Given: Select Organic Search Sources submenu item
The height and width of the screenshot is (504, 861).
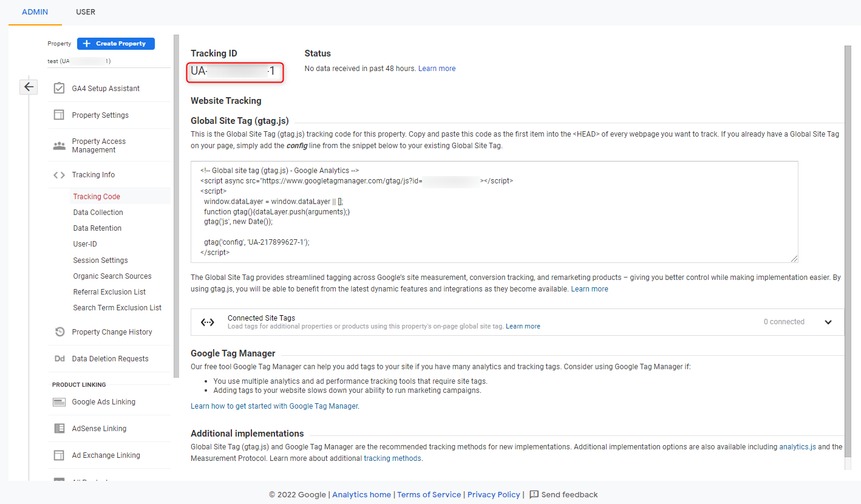Looking at the screenshot, I should click(x=112, y=276).
